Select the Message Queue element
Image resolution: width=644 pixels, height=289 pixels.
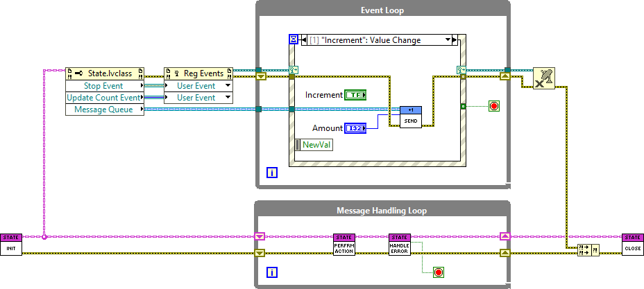pos(104,110)
